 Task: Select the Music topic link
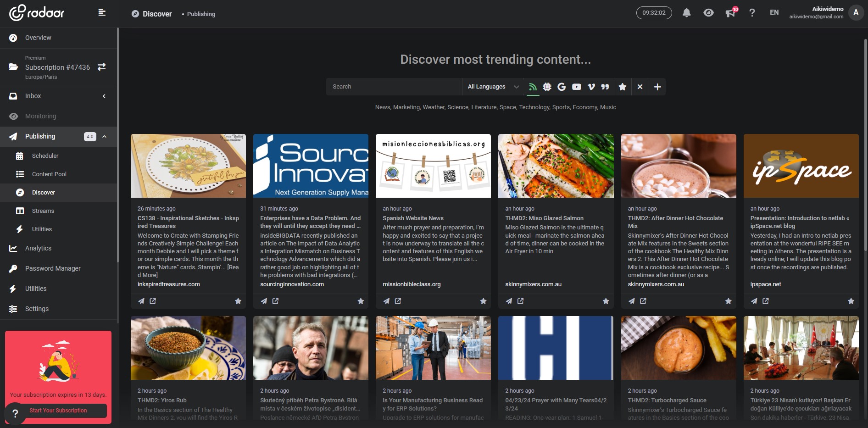coord(608,107)
